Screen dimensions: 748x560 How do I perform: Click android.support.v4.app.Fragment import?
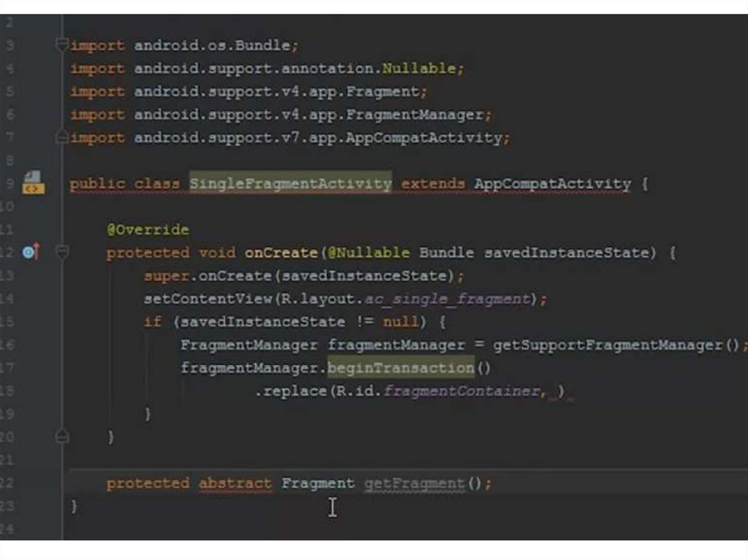[277, 91]
